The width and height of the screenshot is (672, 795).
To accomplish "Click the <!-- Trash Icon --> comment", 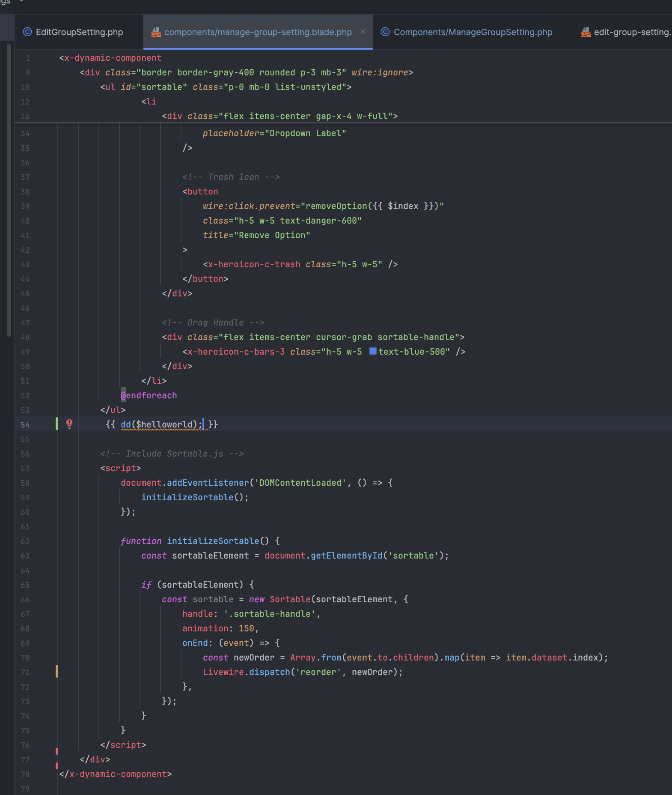I will click(x=231, y=177).
